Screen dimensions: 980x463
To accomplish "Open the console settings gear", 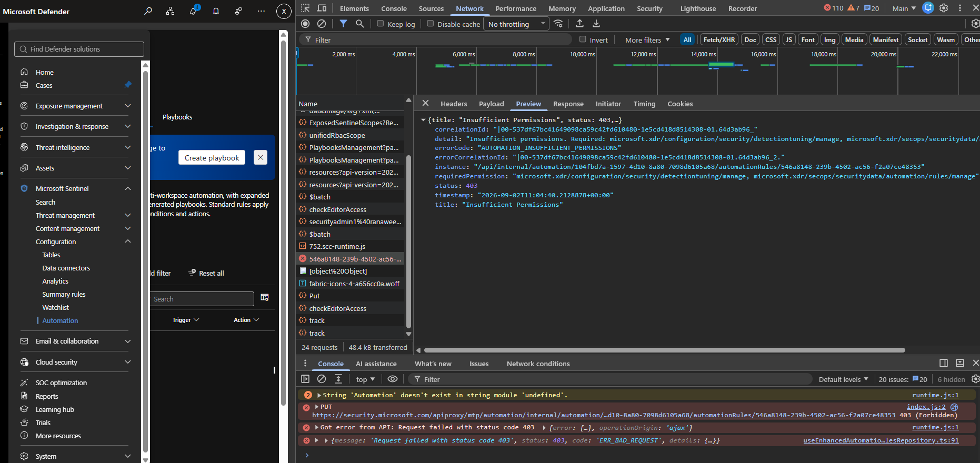I will 975,379.
